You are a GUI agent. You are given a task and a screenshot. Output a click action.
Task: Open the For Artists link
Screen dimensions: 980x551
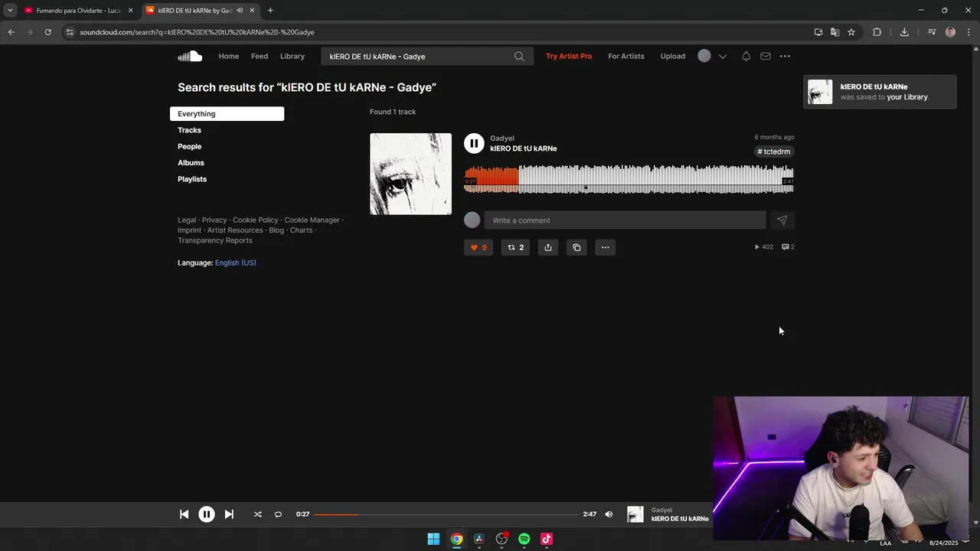pyautogui.click(x=626, y=56)
